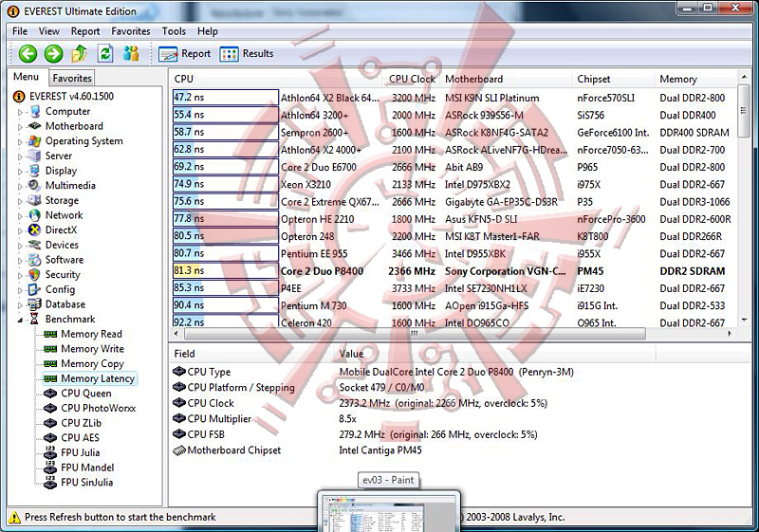Open the View menu

coord(49,31)
